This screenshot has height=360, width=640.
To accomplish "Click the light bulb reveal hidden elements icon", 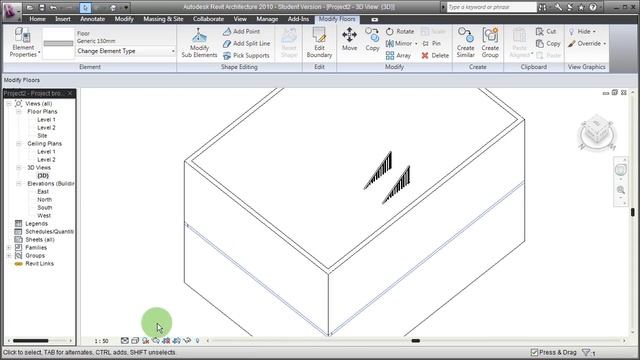I will click(198, 340).
